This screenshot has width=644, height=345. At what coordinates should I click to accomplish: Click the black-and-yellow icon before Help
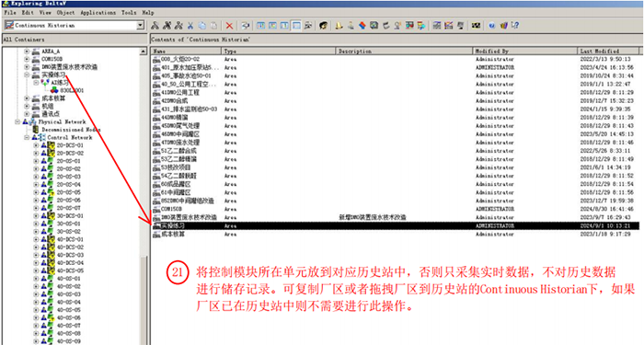tap(476, 26)
